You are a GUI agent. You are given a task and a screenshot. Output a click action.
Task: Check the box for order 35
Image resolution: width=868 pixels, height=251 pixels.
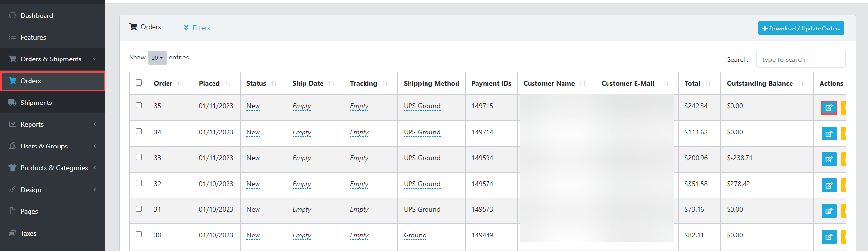tap(139, 105)
